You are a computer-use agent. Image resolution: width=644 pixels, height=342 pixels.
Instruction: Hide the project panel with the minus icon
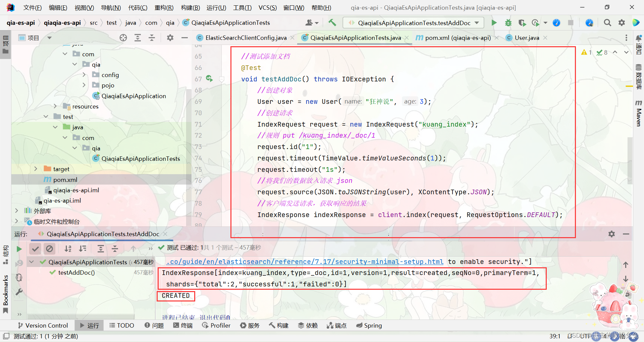click(x=184, y=38)
